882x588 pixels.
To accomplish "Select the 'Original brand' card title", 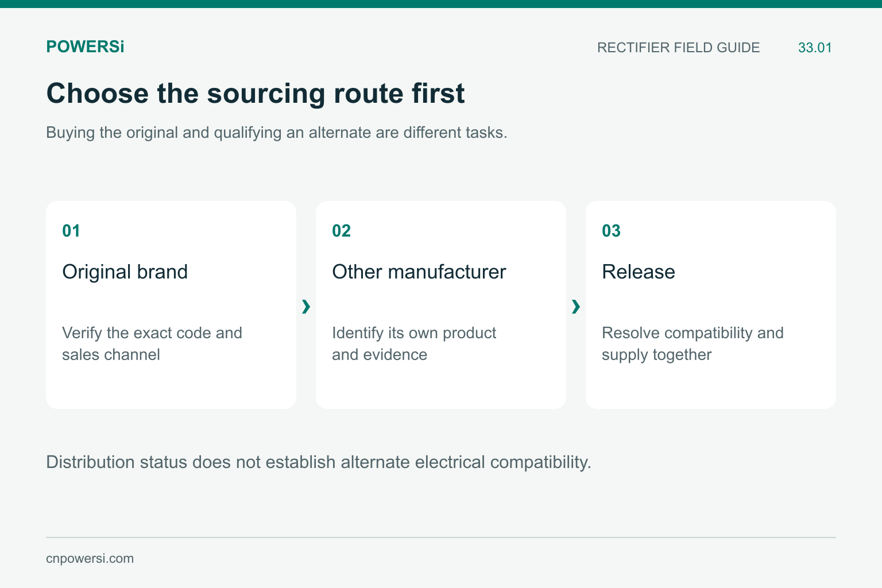I will tap(125, 272).
